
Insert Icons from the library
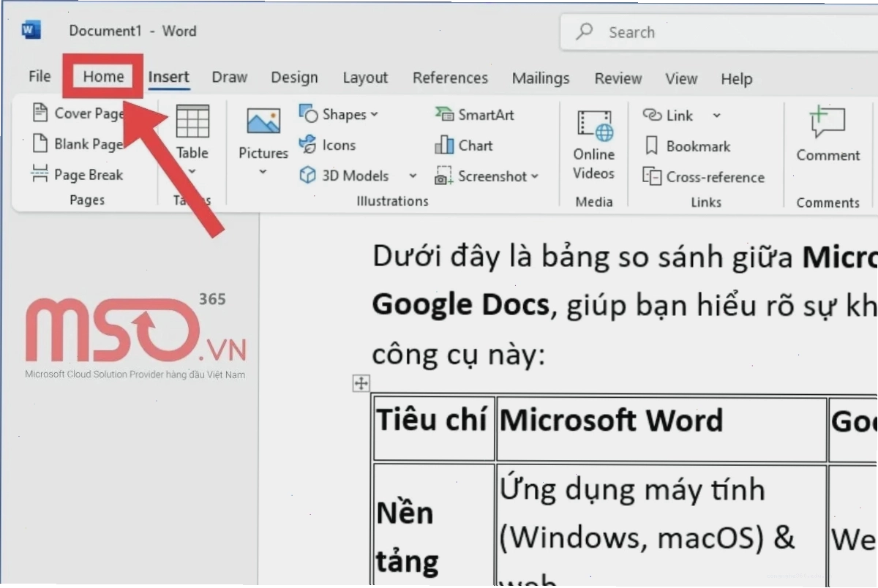[x=327, y=145]
